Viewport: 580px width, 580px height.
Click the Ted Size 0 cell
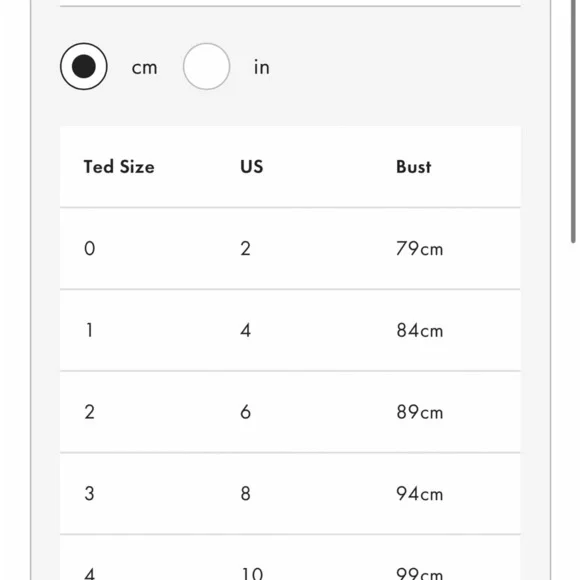(90, 249)
